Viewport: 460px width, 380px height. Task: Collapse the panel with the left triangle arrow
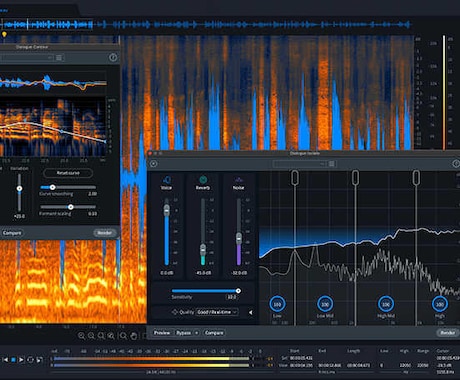point(250,312)
